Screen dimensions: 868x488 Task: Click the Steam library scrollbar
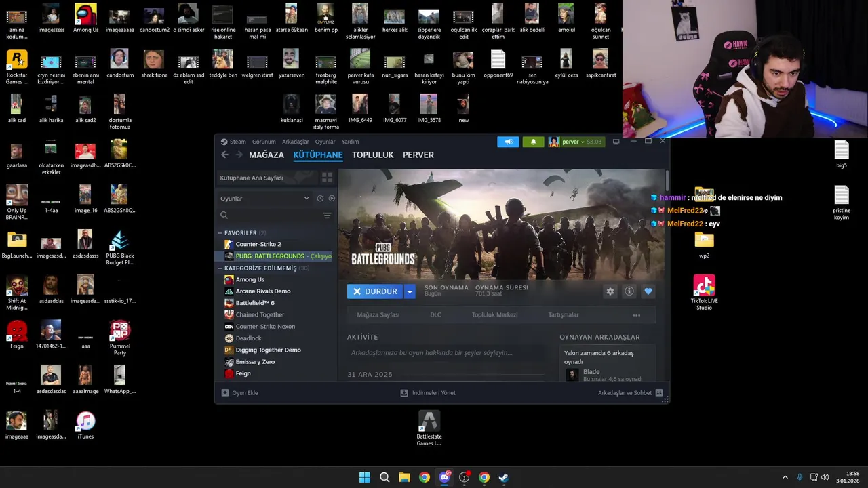pos(667,181)
